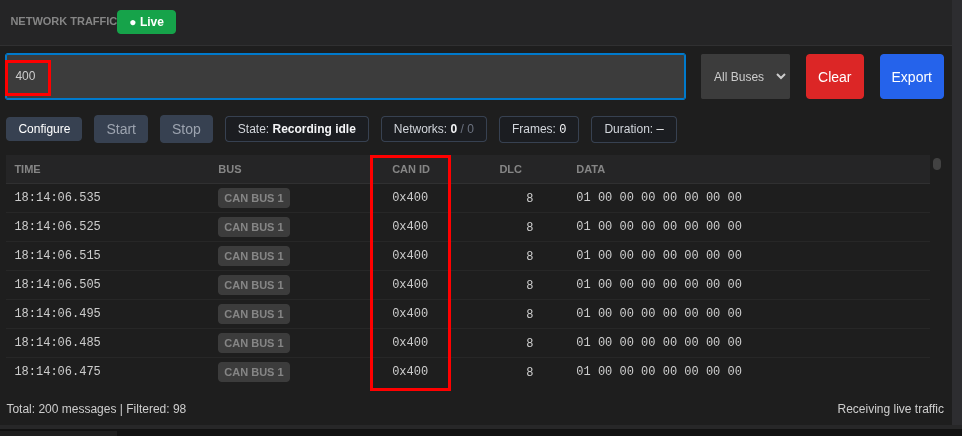This screenshot has height=436, width=962.
Task: Click data bytes in the 18:14:06.515 row
Action: pyautogui.click(x=659, y=255)
